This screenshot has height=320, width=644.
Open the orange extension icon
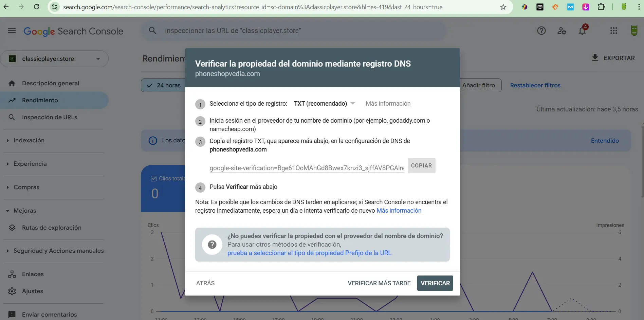555,7
